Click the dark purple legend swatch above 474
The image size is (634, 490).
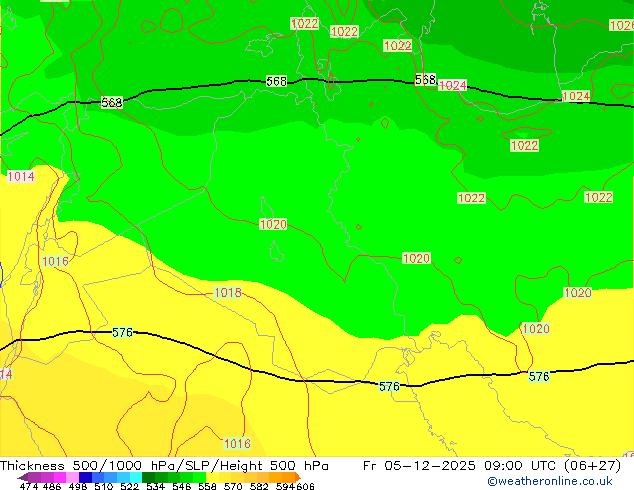coord(34,477)
